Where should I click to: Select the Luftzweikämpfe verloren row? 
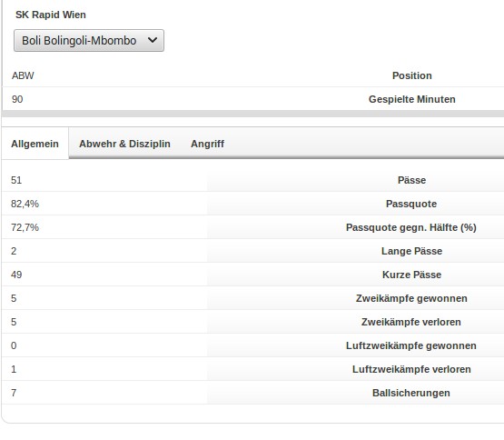pos(253,369)
